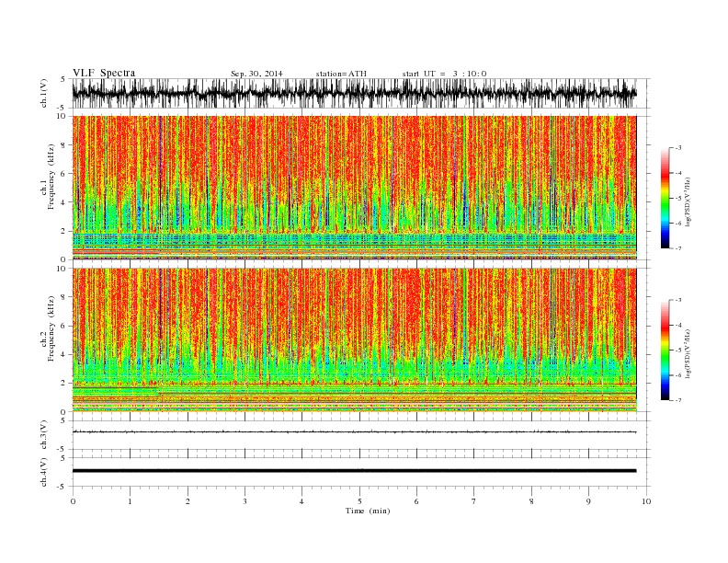Click the 'station=ATH' header label

click(x=341, y=74)
